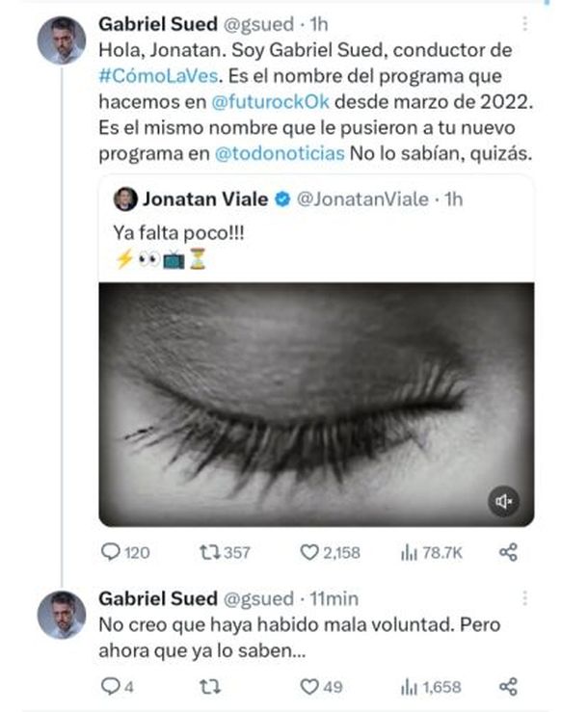Open the more options menu on first tweet
This screenshot has height=712, width=588.
coord(523,23)
